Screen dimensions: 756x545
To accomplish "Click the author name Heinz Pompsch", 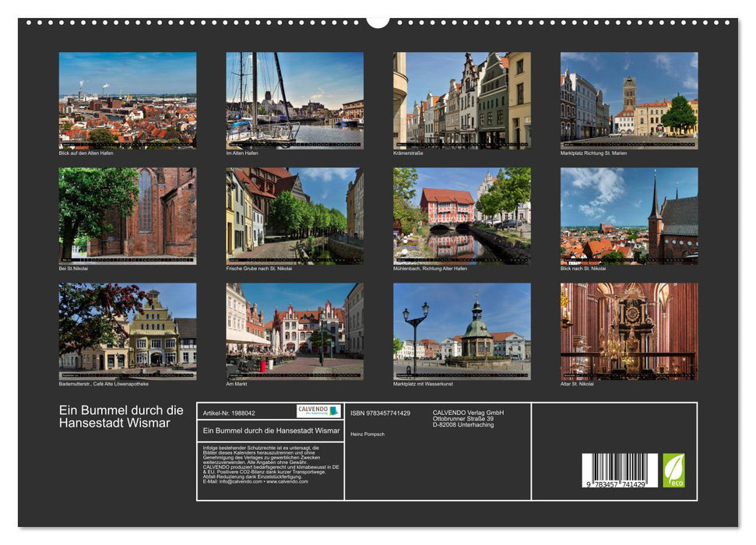I will [x=367, y=434].
